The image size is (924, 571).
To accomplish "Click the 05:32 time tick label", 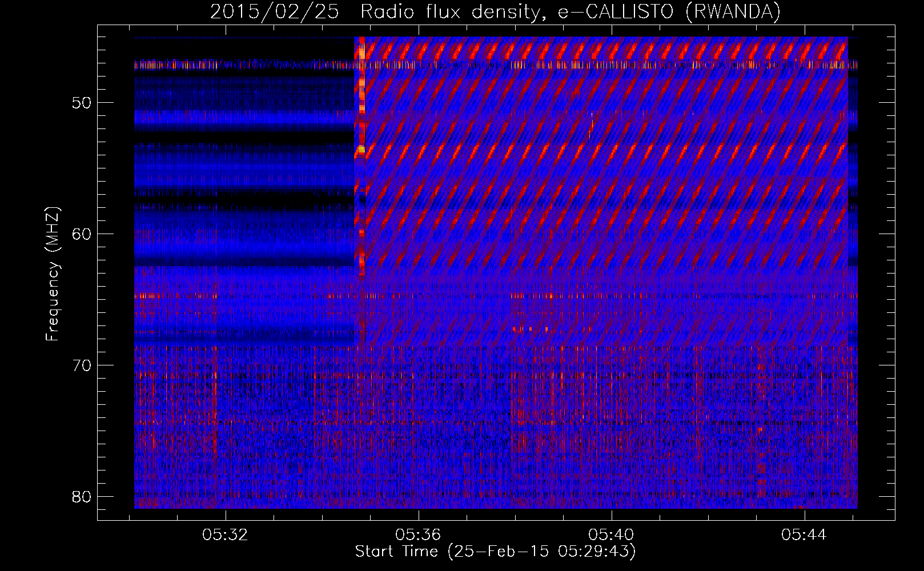I will click(225, 535).
